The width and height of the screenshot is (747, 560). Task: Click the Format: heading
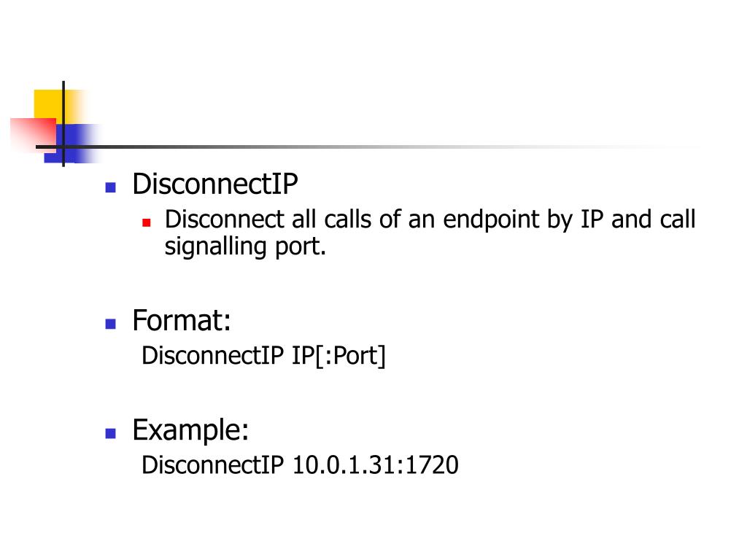(182, 320)
